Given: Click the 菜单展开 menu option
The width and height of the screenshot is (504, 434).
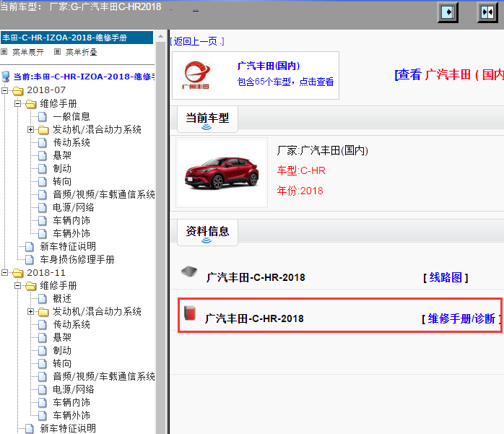Looking at the screenshot, I should (28, 52).
